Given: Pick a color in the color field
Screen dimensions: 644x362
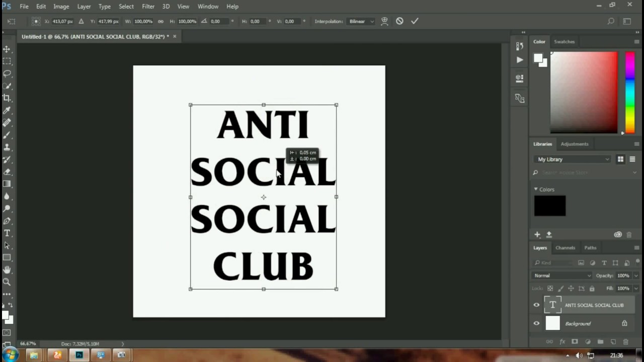Looking at the screenshot, I should 584,93.
